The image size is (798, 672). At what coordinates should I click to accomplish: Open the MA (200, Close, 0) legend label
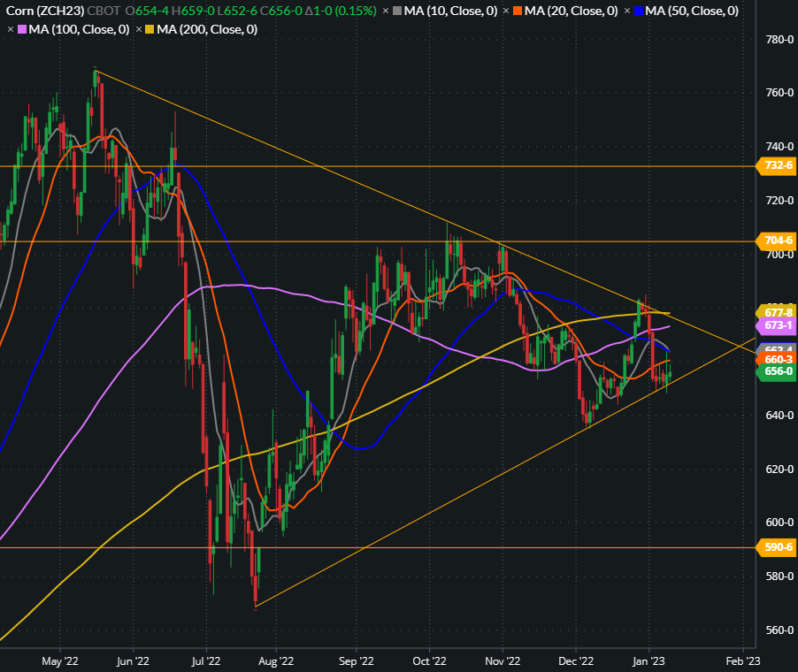[x=208, y=29]
